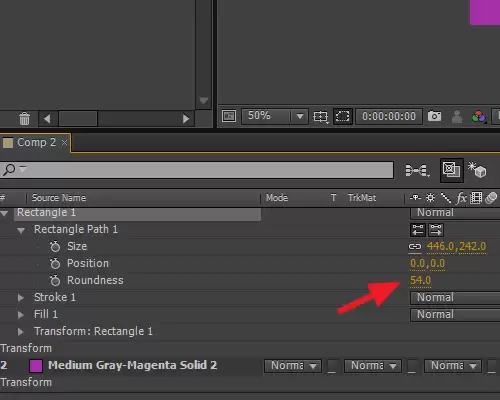
Task: Click the Medium Gray-Magenta Solid 2 color label
Action: 36,366
